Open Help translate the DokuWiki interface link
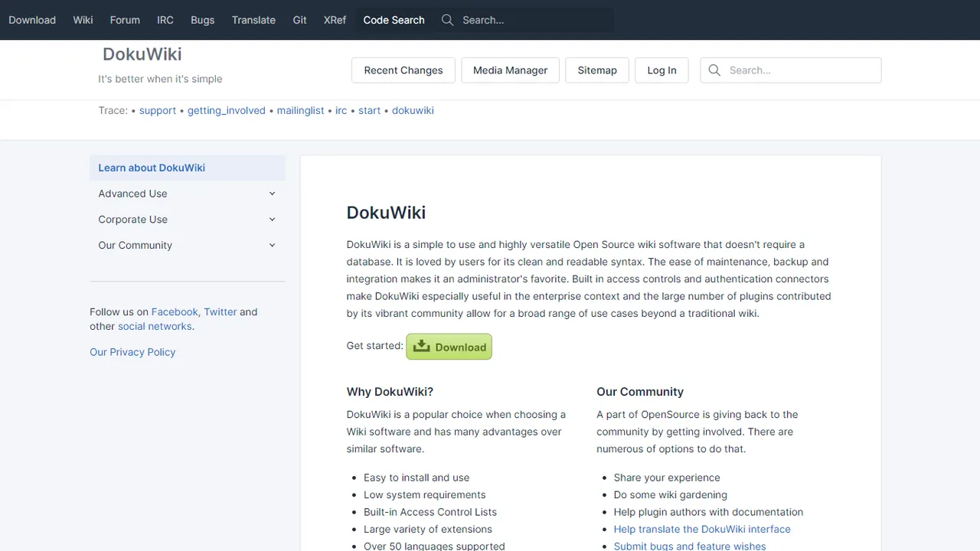This screenshot has height=551, width=980. (702, 530)
